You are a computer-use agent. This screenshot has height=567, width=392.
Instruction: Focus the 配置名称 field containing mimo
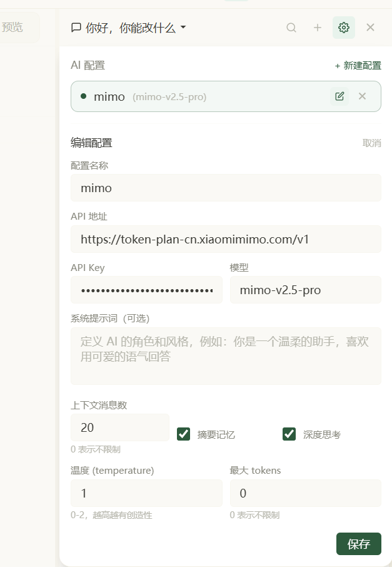(x=226, y=188)
